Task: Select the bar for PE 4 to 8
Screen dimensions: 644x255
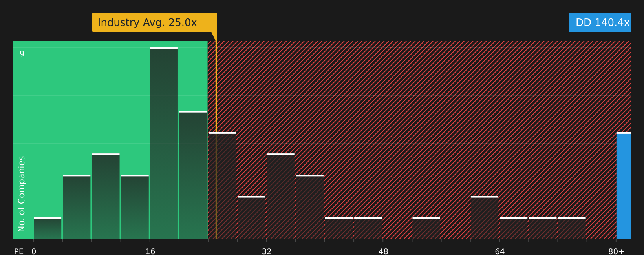Action: (77, 207)
